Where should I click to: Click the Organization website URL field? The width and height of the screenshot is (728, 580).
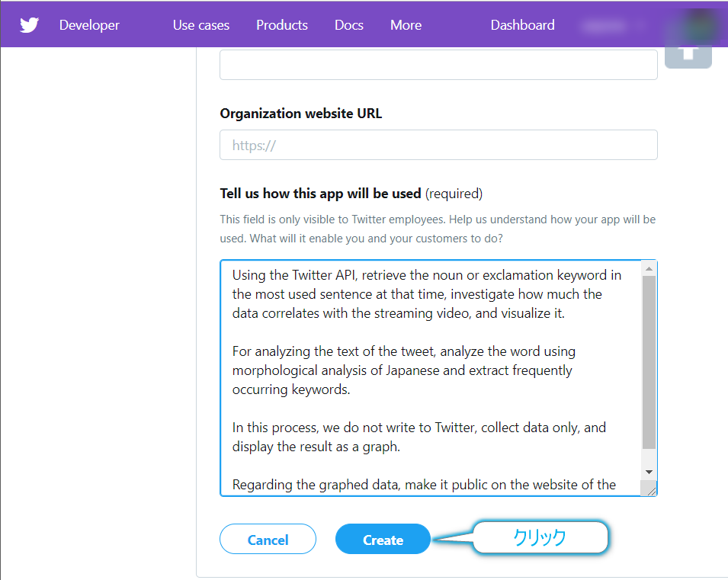(438, 145)
